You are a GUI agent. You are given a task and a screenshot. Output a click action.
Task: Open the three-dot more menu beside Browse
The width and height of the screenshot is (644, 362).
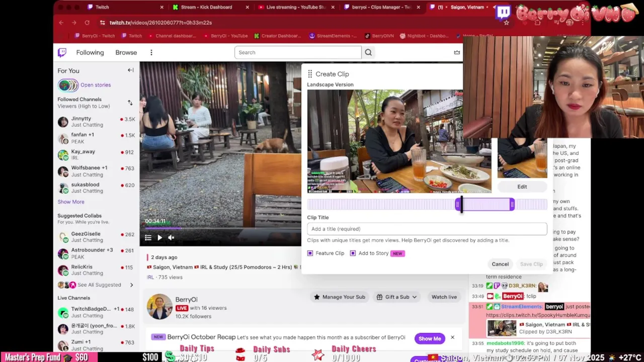click(151, 52)
